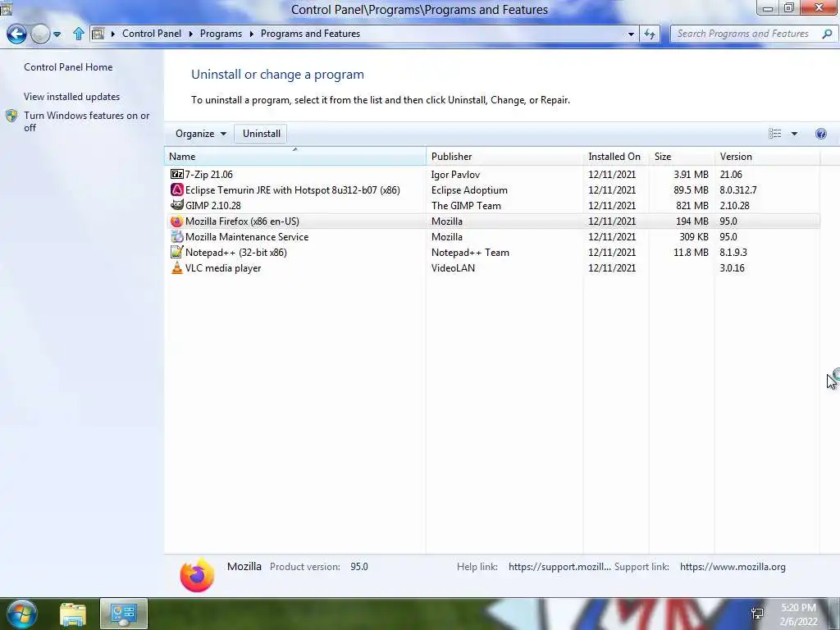
Task: Click version 3.0.16 cell
Action: pos(732,268)
